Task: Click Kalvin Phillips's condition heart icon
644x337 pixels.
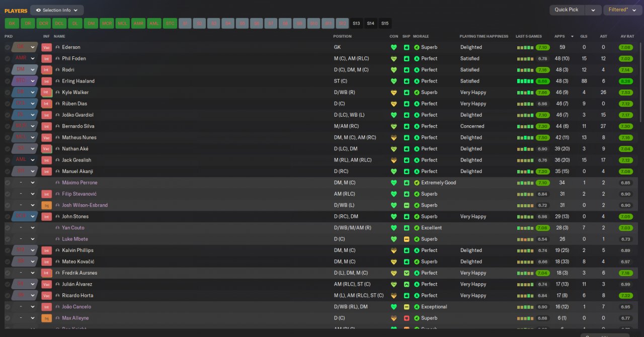Action: pos(394,250)
